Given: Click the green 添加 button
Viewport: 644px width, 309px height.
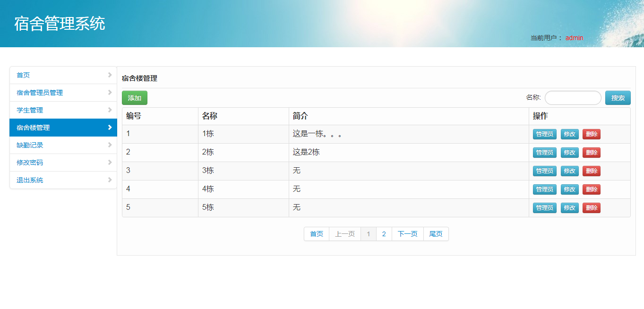Looking at the screenshot, I should (135, 98).
